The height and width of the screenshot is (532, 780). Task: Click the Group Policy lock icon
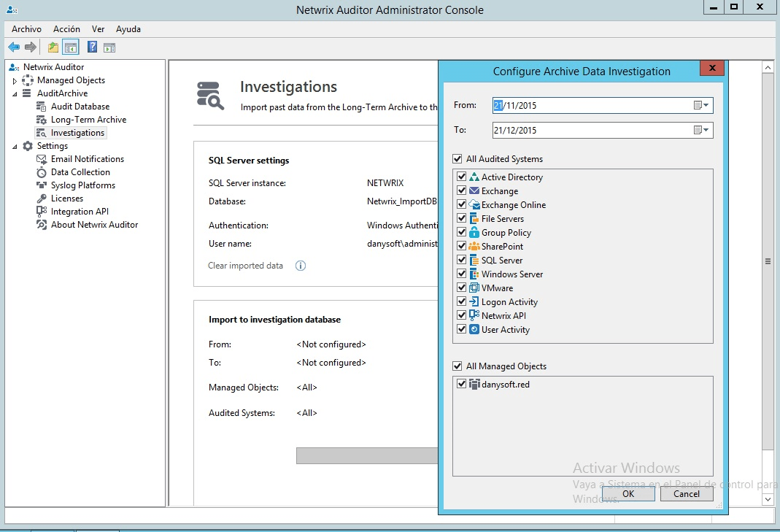[474, 232]
